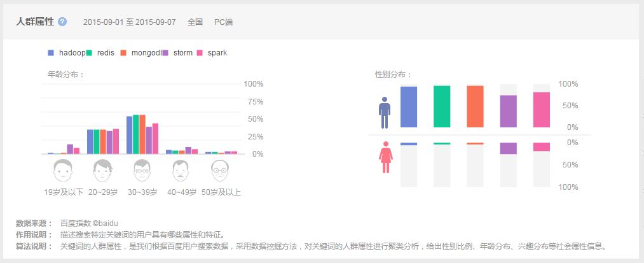Viewport: 644px width, 263px height.
Task: Click the 性别分布 heading
Action: 393,75
